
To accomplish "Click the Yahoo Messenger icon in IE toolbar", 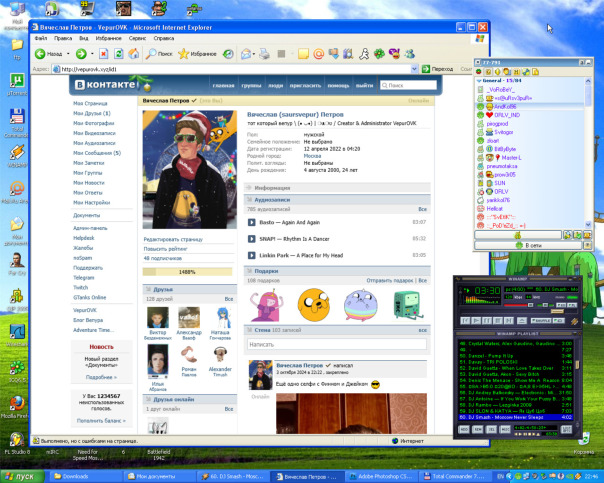I will [394, 54].
